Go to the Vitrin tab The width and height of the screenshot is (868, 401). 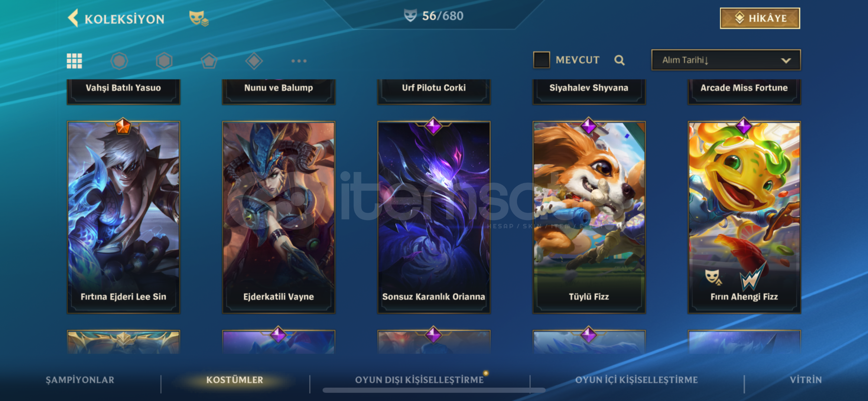click(806, 380)
